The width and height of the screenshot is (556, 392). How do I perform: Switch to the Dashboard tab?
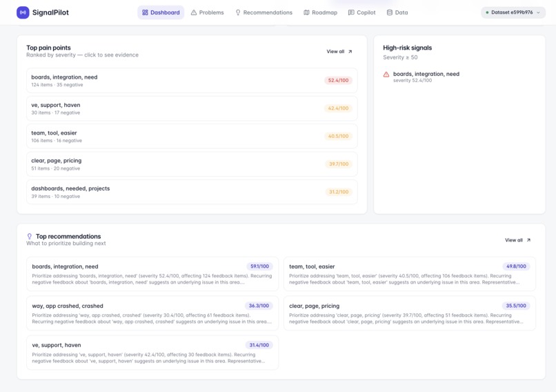click(x=161, y=12)
